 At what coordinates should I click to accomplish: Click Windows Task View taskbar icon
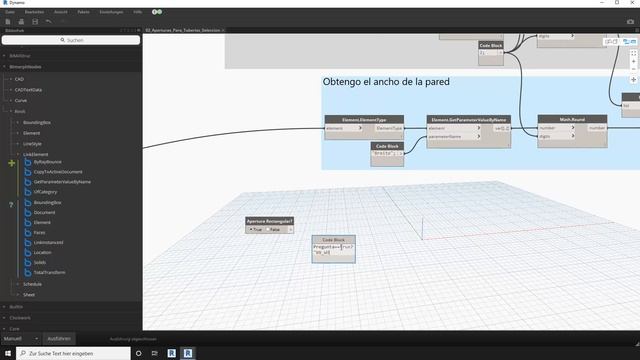point(154,353)
